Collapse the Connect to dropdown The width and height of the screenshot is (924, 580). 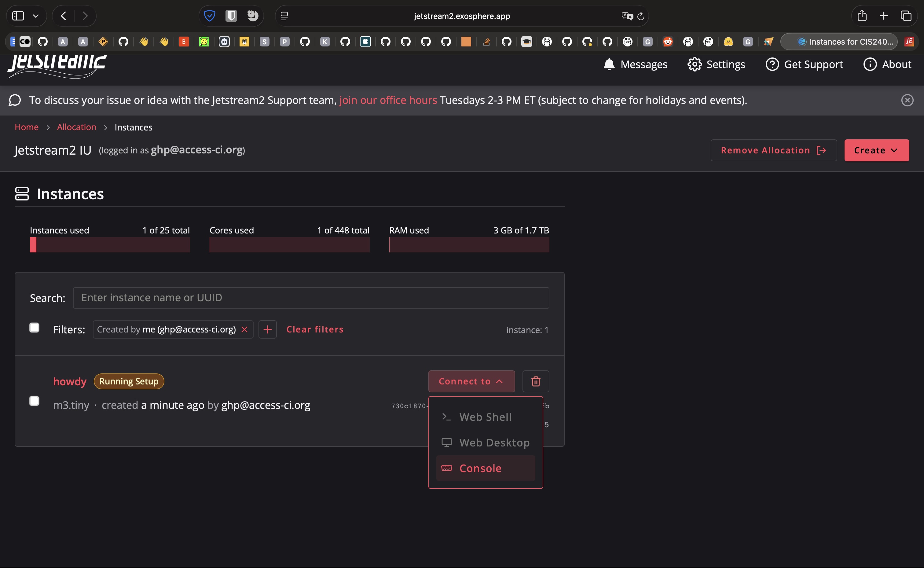pyautogui.click(x=471, y=381)
